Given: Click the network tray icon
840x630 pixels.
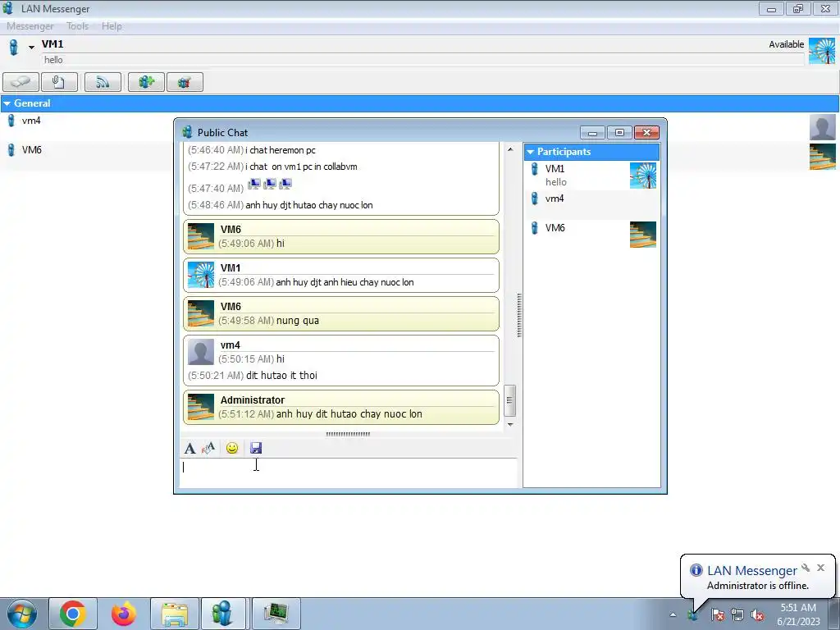Looking at the screenshot, I should point(737,614).
